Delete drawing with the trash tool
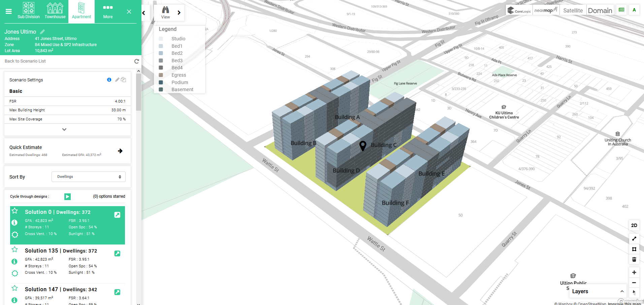The width and height of the screenshot is (644, 305). point(634,259)
